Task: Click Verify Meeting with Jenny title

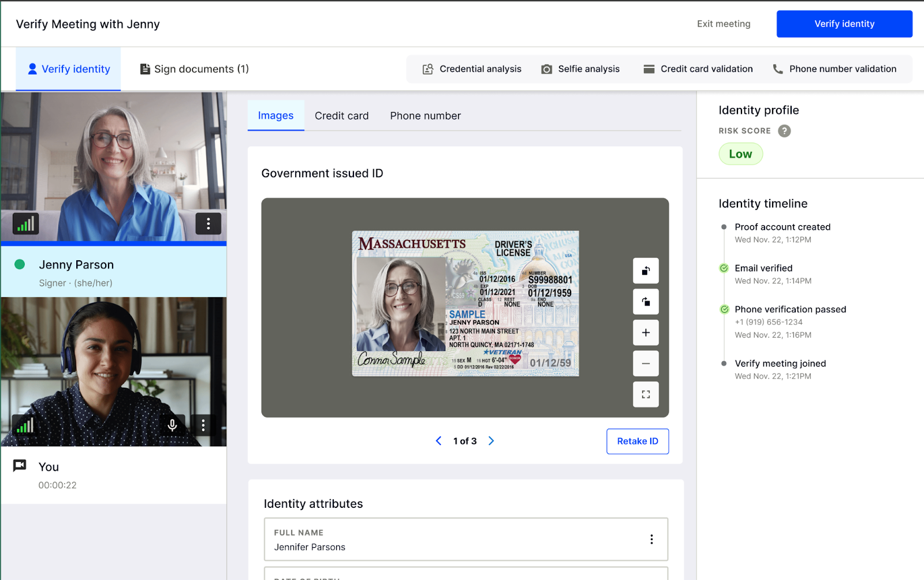Action: tap(88, 24)
